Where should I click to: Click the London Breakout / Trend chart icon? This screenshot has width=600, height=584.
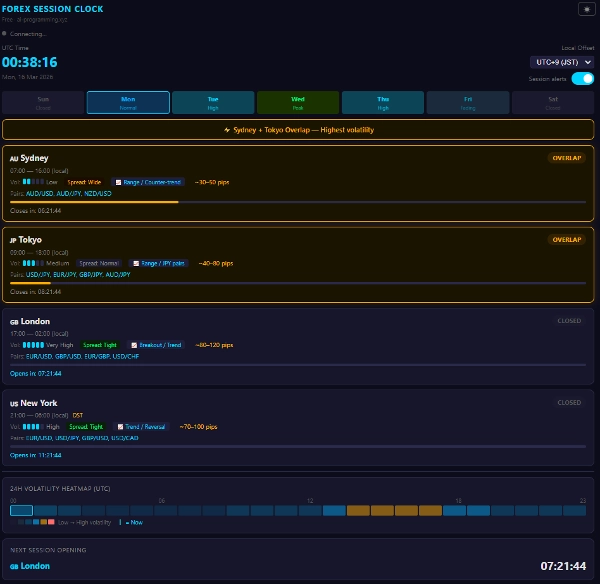click(x=134, y=345)
